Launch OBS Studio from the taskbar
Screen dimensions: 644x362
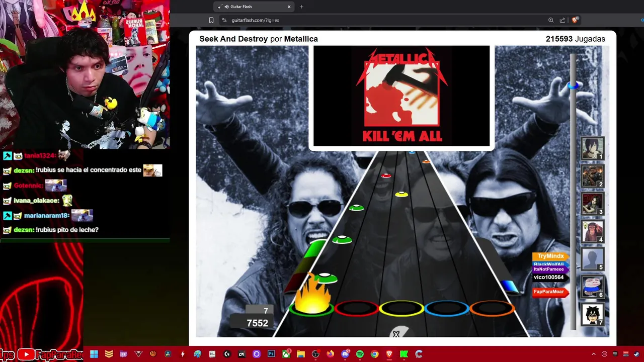tap(315, 354)
